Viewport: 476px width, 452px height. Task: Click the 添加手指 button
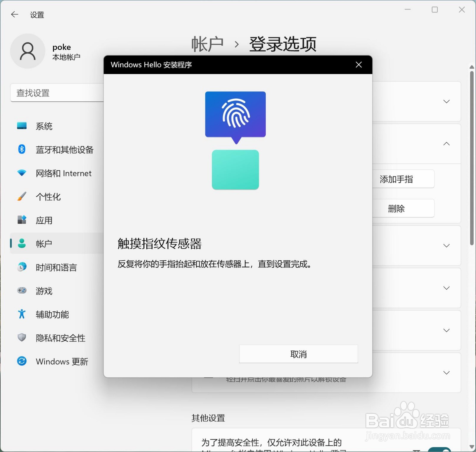pos(403,179)
